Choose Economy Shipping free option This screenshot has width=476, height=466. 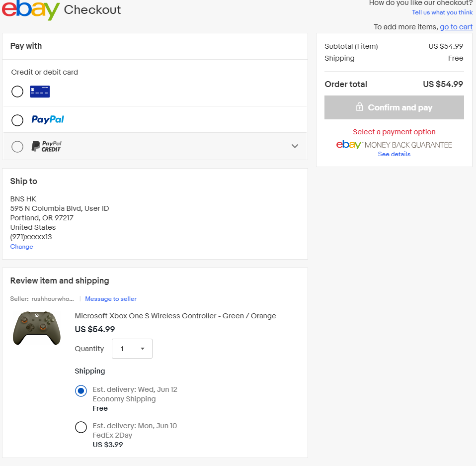point(81,391)
